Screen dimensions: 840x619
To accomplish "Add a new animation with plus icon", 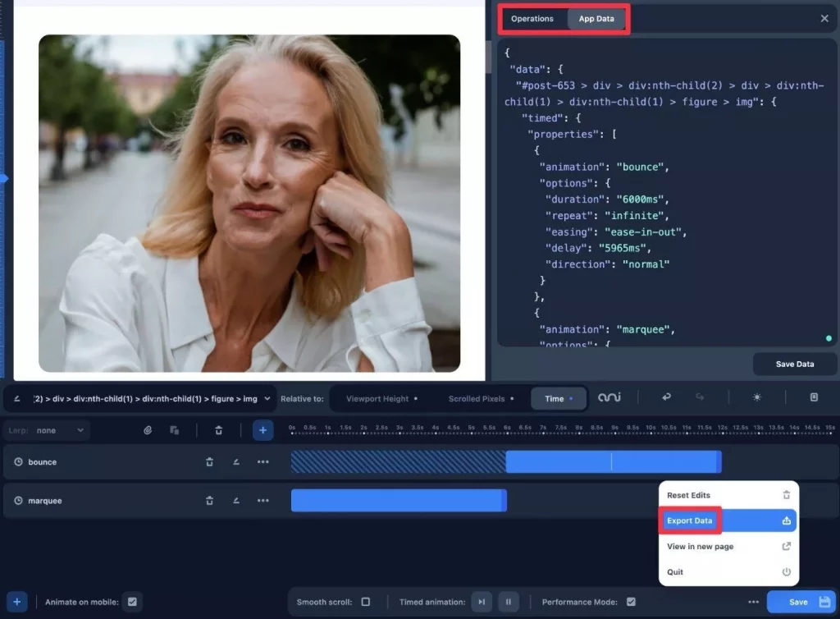I will (x=262, y=430).
